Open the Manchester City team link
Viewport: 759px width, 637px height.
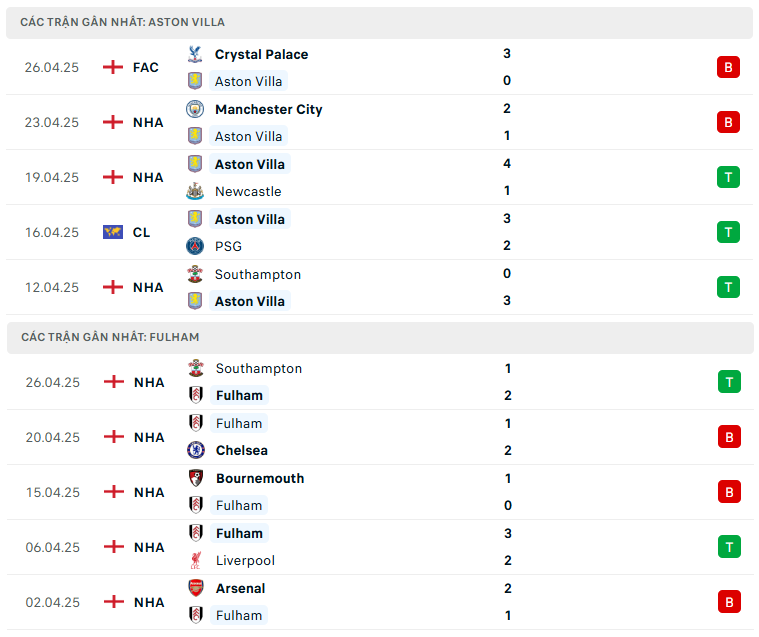click(x=268, y=109)
